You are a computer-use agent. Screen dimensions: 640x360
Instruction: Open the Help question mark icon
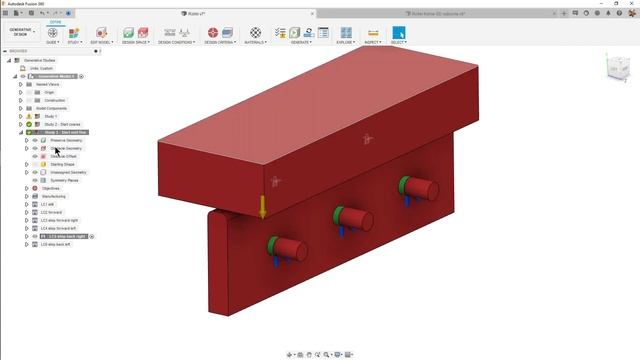[619, 13]
